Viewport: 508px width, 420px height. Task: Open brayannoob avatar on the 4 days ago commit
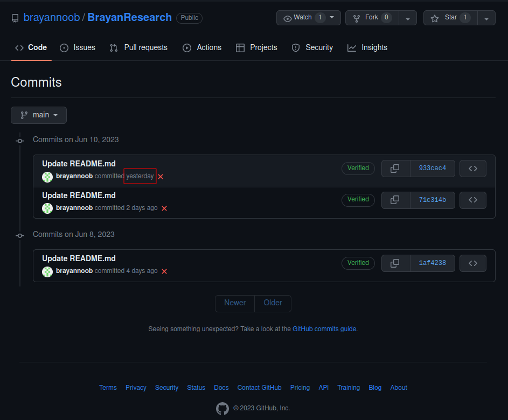tap(47, 271)
